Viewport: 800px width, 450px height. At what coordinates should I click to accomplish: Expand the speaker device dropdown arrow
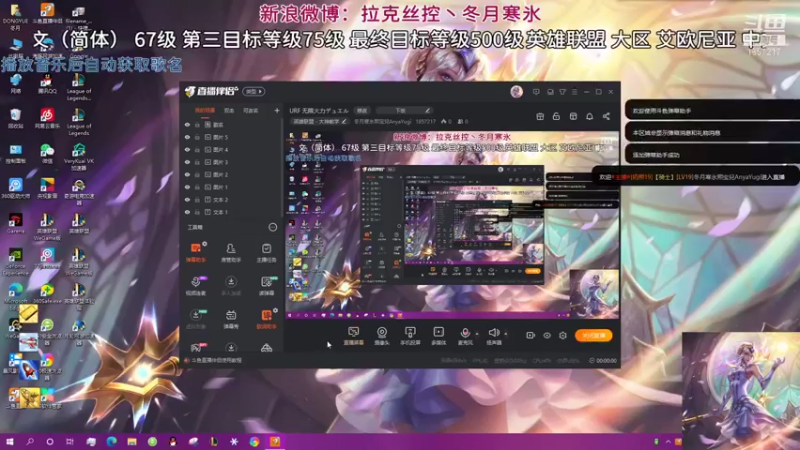click(x=506, y=334)
